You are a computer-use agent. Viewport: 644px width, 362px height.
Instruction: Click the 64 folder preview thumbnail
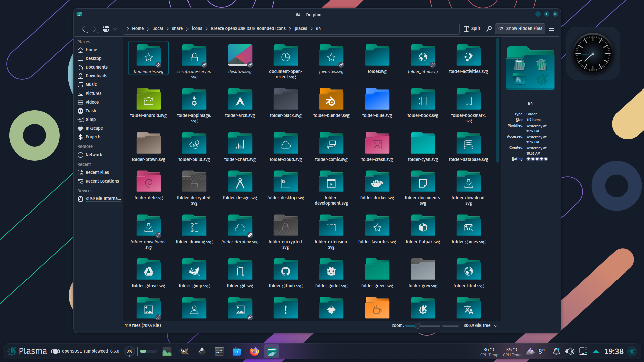[530, 69]
